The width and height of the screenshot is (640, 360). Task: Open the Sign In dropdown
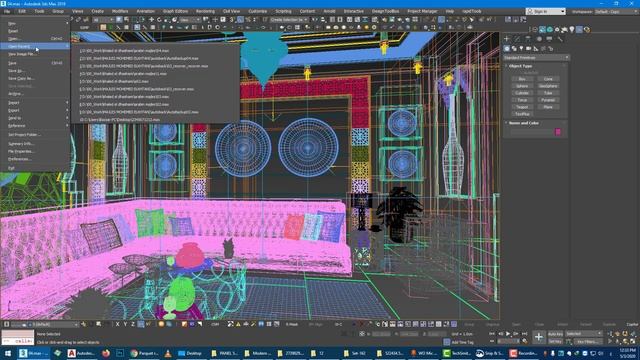(x=546, y=11)
